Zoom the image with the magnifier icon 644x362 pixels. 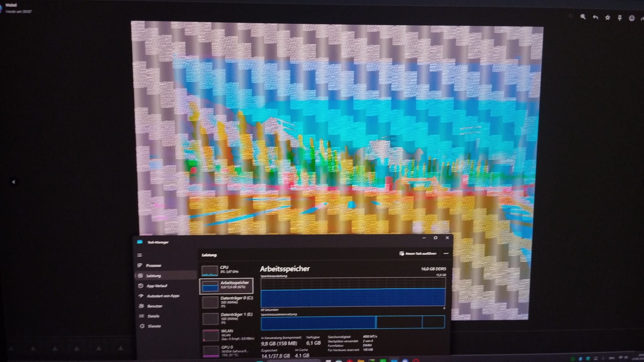(583, 17)
